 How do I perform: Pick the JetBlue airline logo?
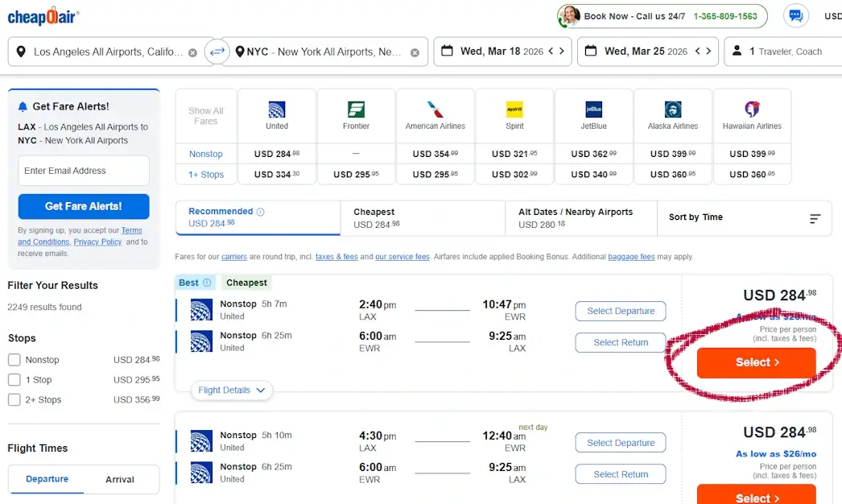click(x=593, y=109)
